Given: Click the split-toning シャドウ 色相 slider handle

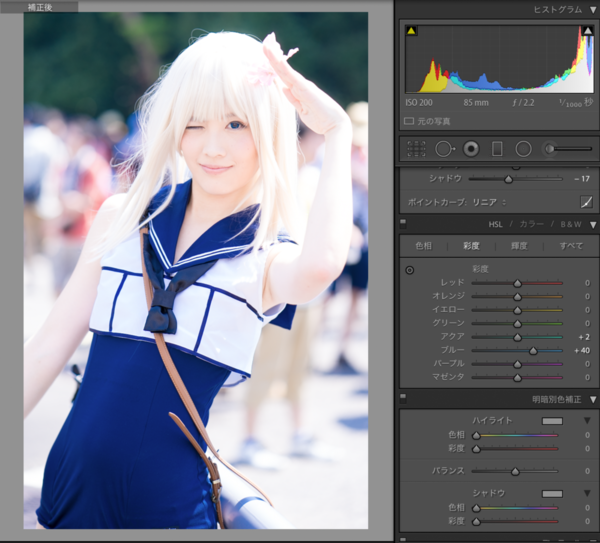Looking at the screenshot, I should (476, 508).
